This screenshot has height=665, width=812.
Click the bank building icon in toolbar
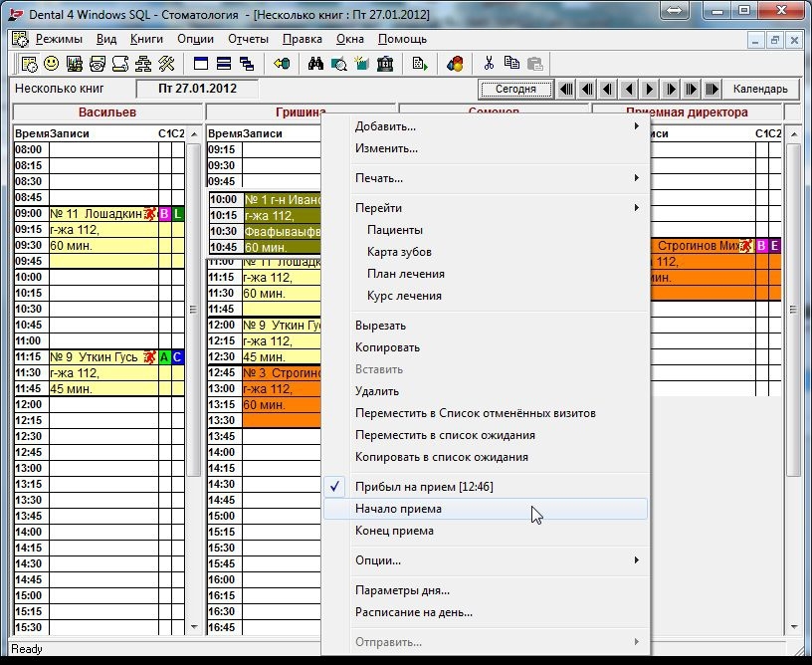[x=384, y=64]
